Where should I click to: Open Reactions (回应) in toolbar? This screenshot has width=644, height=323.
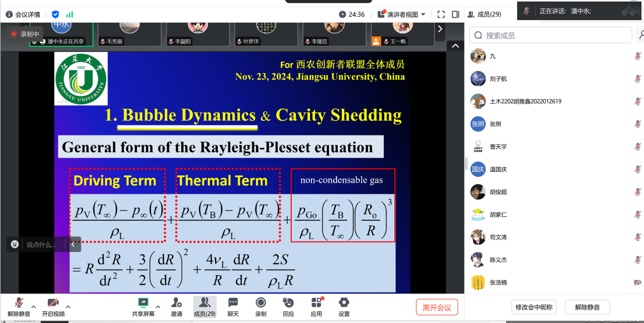tap(288, 302)
